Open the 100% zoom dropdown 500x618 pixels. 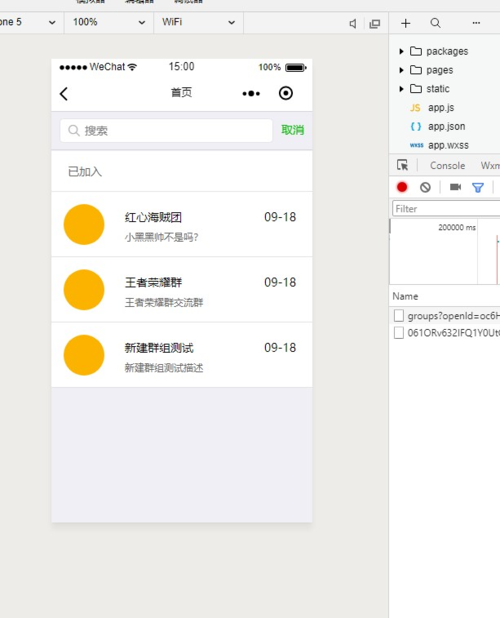[x=109, y=22]
